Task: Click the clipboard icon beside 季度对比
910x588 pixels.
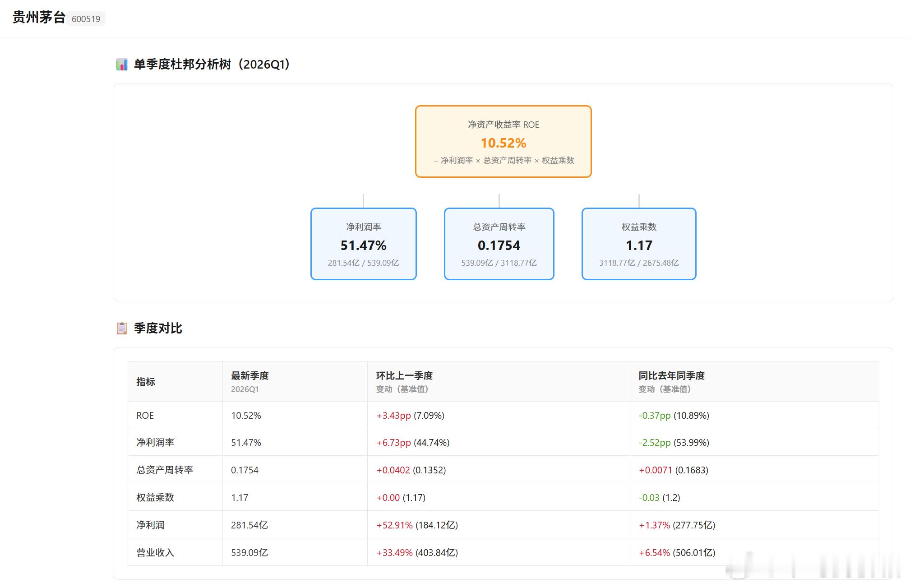Action: point(122,328)
